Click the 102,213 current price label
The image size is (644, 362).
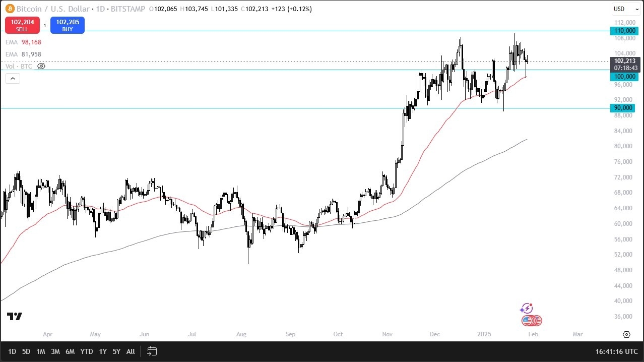pos(624,61)
